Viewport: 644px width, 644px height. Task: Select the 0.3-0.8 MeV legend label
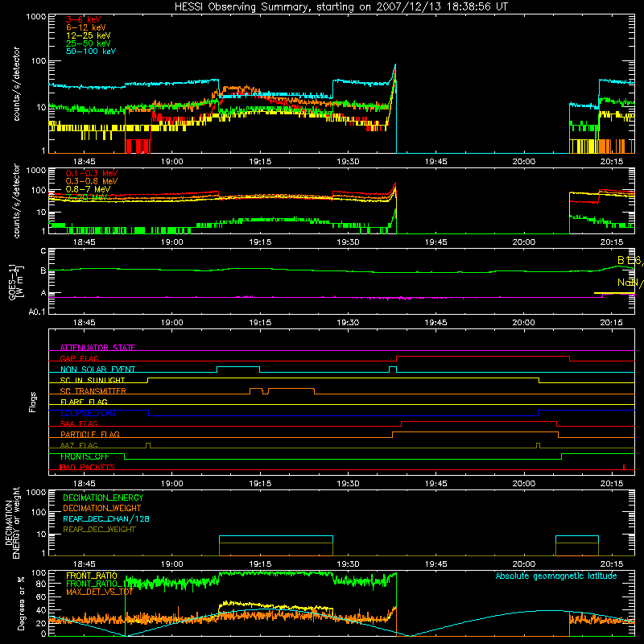pyautogui.click(x=92, y=181)
